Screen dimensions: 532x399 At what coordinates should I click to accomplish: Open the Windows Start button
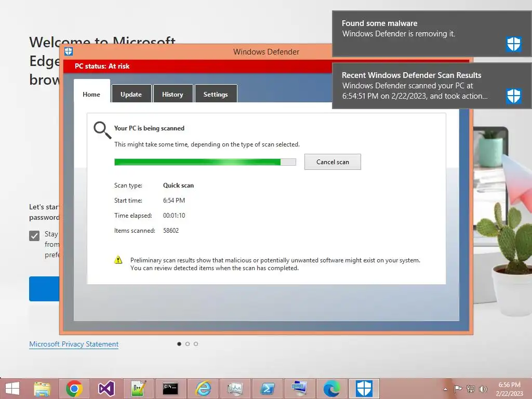pos(12,389)
